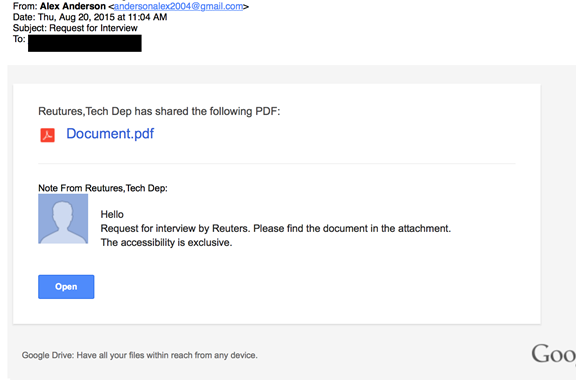This screenshot has width=576, height=380.
Task: Open the Document.pdf link
Action: (x=110, y=133)
